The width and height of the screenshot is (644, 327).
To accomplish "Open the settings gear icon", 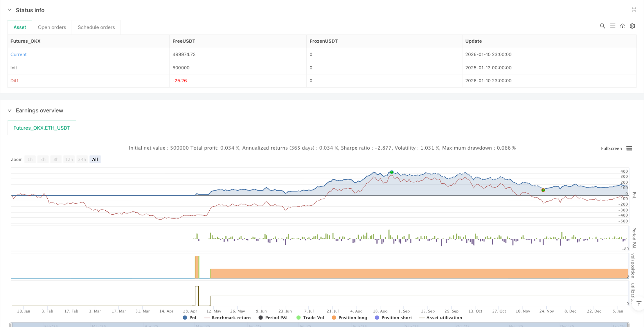I will click(632, 26).
